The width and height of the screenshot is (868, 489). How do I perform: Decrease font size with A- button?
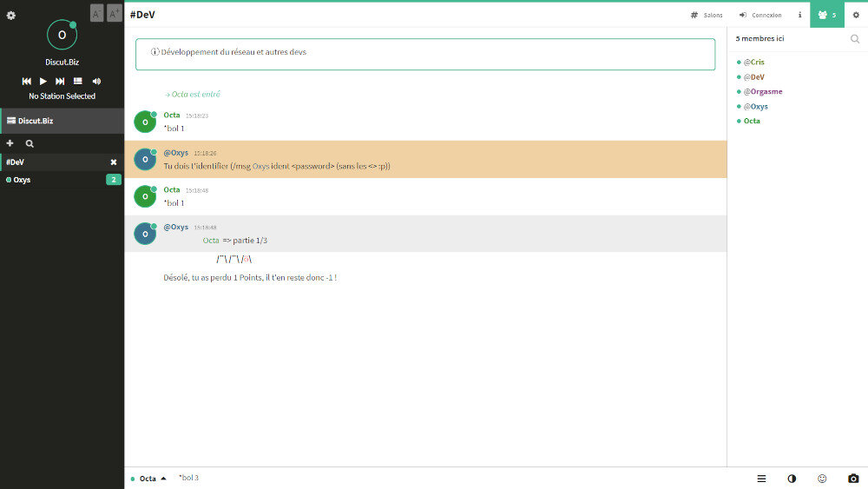[96, 12]
